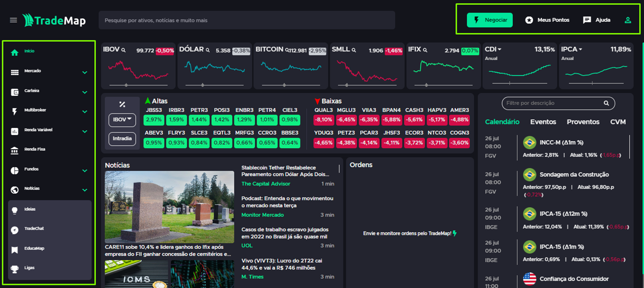Image resolution: width=644 pixels, height=288 pixels.
Task: Click the Fundos pie chart icon
Action: [14, 171]
